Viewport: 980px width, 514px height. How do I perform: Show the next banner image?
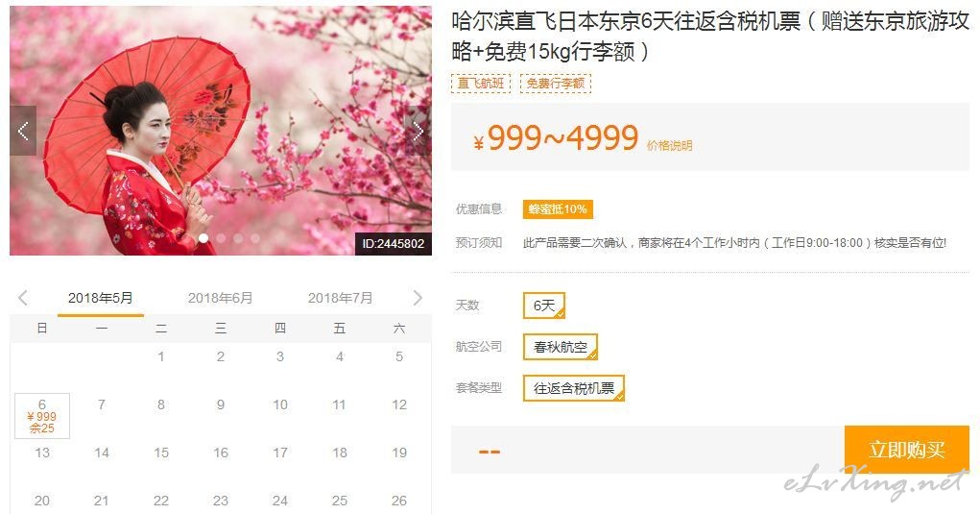pyautogui.click(x=418, y=131)
